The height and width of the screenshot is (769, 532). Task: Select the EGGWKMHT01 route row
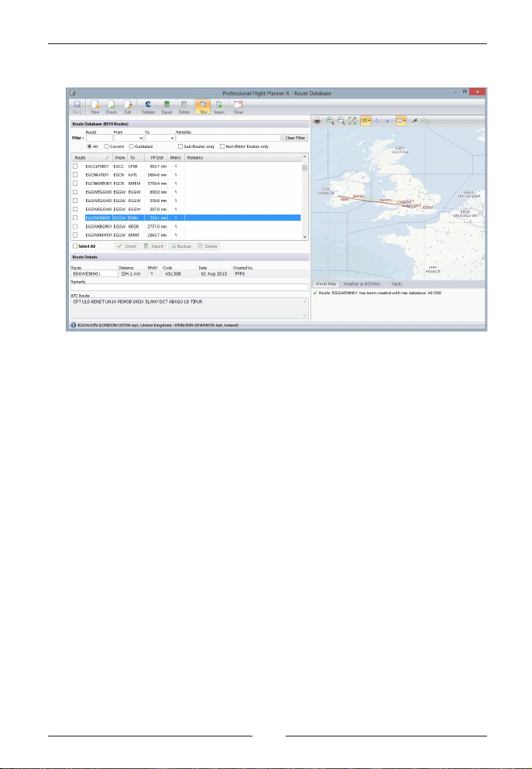point(187,235)
